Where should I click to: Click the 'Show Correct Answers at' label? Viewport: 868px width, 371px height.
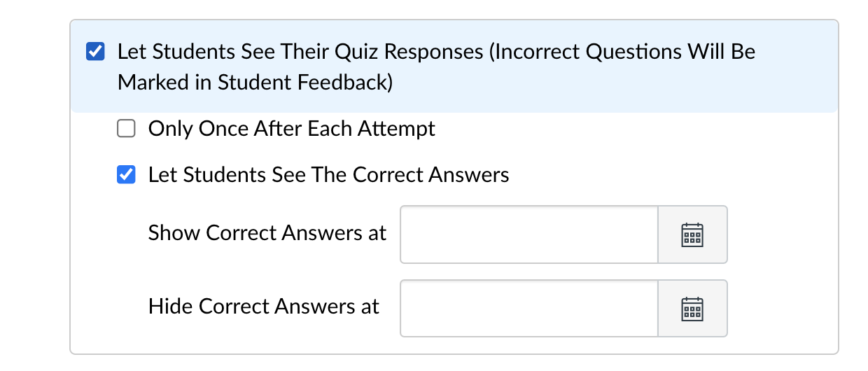click(267, 233)
